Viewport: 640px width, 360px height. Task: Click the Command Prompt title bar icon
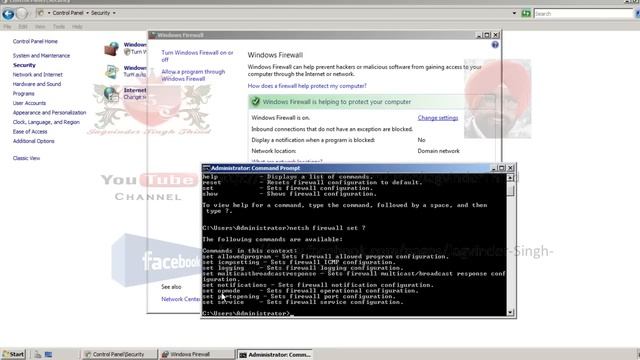click(207, 168)
